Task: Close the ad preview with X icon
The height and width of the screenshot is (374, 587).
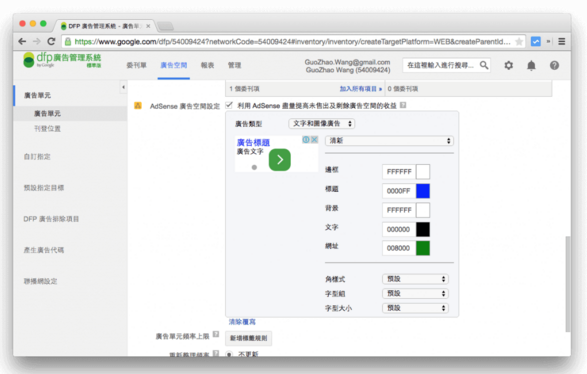Action: (314, 140)
